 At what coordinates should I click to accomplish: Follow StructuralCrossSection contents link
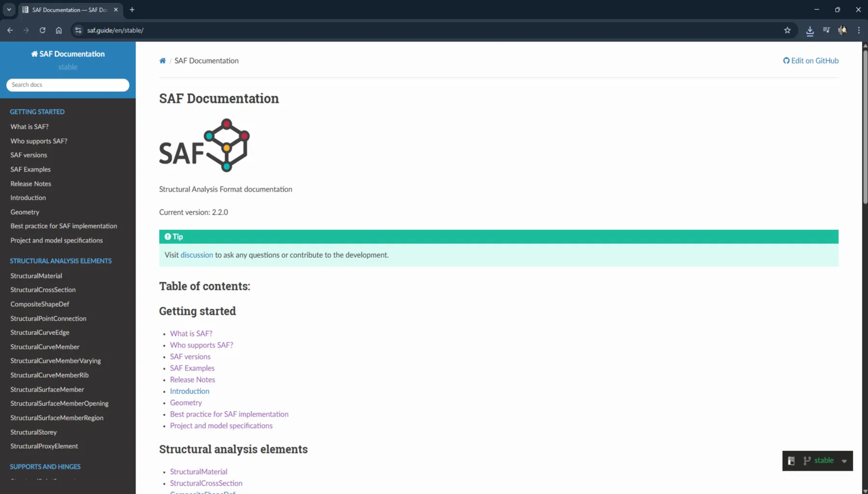206,483
